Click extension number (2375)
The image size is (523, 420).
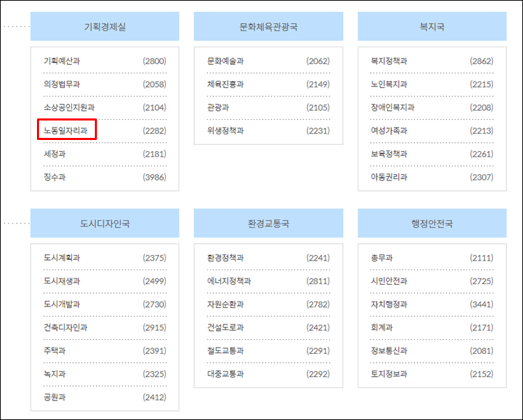[x=154, y=258]
